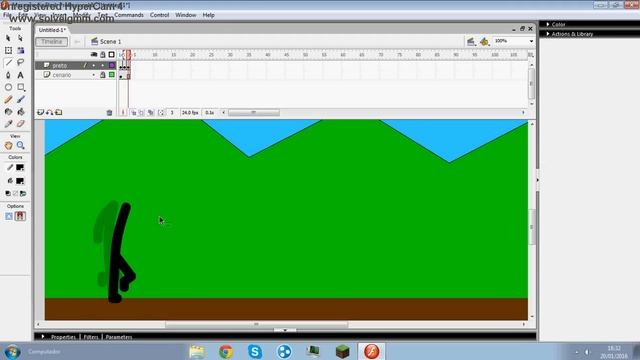Click the Black and White colors icon
The width and height of the screenshot is (640, 360).
click(x=8, y=193)
